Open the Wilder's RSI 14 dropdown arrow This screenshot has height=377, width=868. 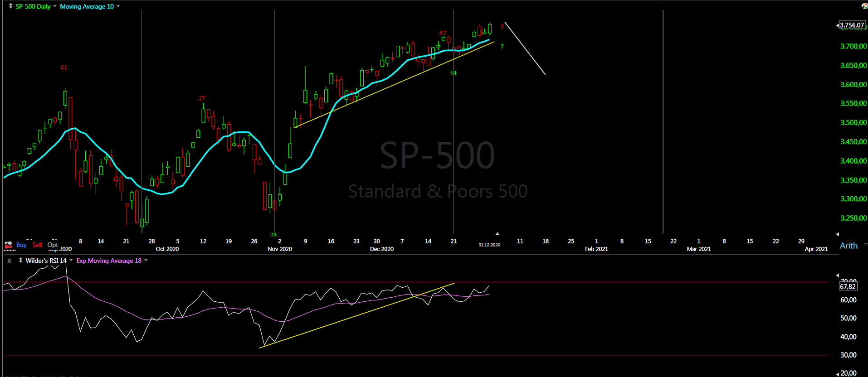[x=71, y=261]
